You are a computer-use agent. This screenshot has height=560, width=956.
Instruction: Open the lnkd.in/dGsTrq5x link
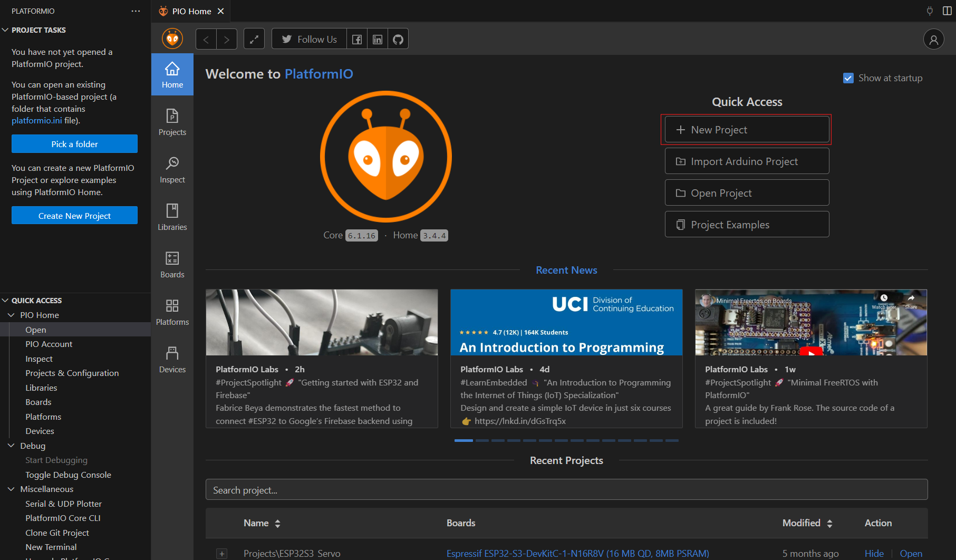[520, 421]
